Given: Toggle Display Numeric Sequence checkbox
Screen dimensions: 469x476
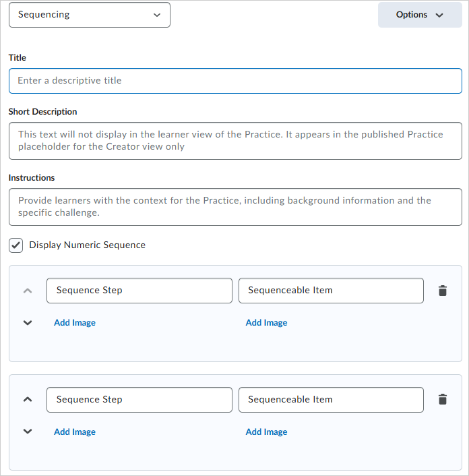Looking at the screenshot, I should (16, 245).
